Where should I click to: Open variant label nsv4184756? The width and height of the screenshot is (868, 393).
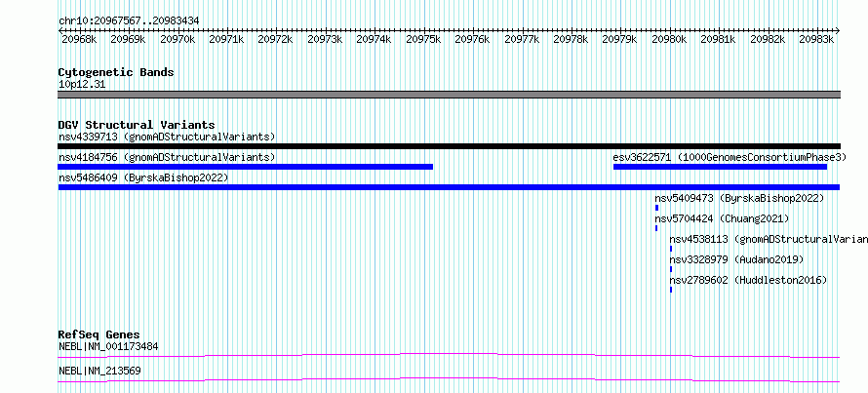(167, 157)
